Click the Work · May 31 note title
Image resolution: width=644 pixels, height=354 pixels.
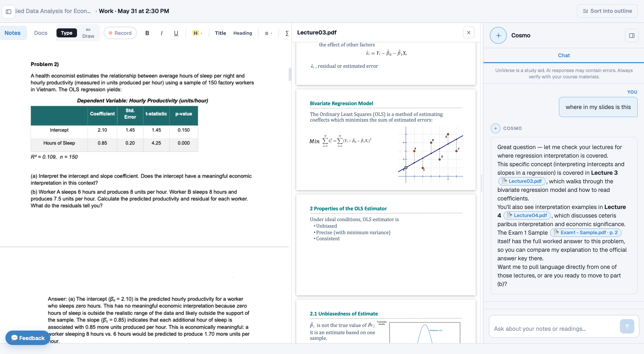(134, 11)
